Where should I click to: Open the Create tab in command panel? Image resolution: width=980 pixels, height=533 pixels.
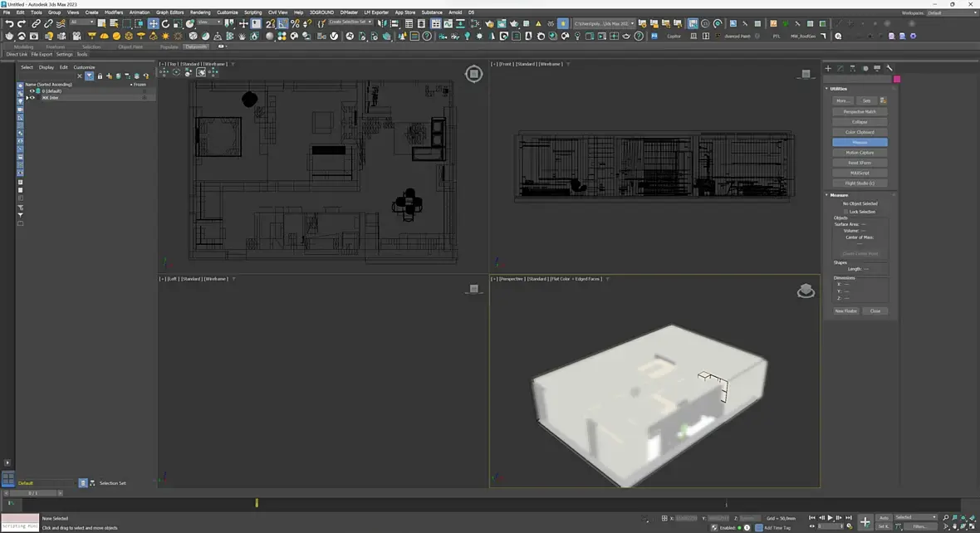(x=828, y=68)
